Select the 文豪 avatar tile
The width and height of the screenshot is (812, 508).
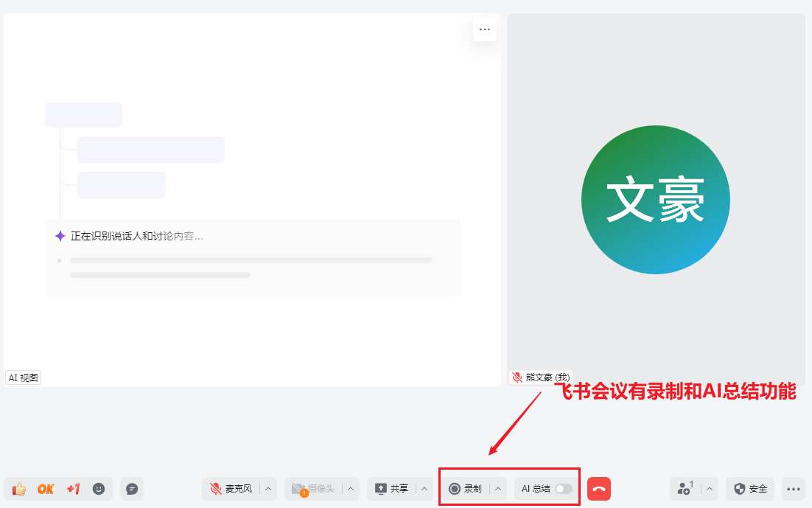click(x=656, y=200)
